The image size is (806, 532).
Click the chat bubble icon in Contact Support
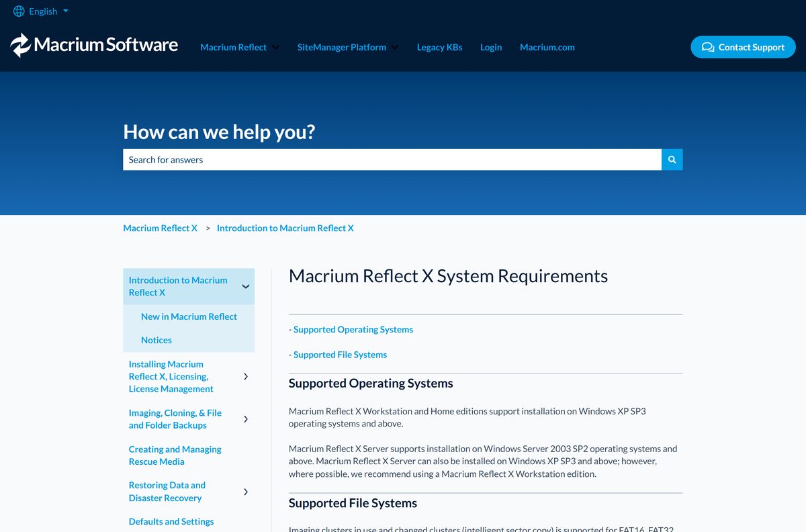708,47
